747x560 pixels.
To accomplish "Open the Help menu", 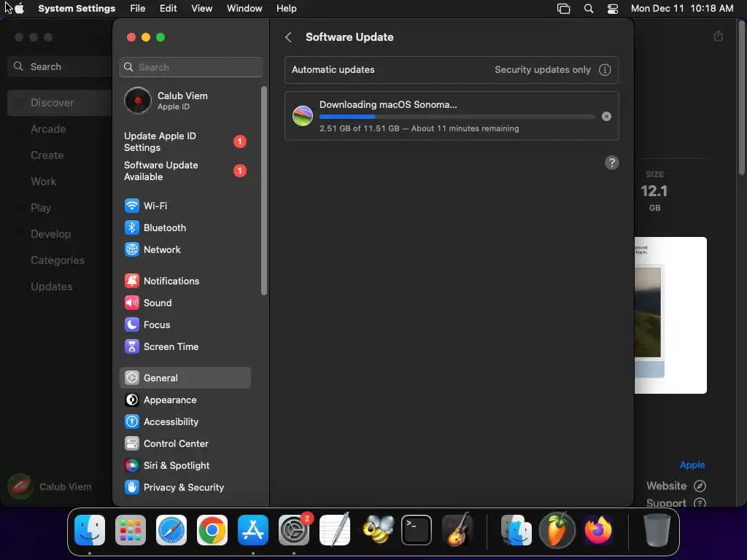I will (x=286, y=9).
